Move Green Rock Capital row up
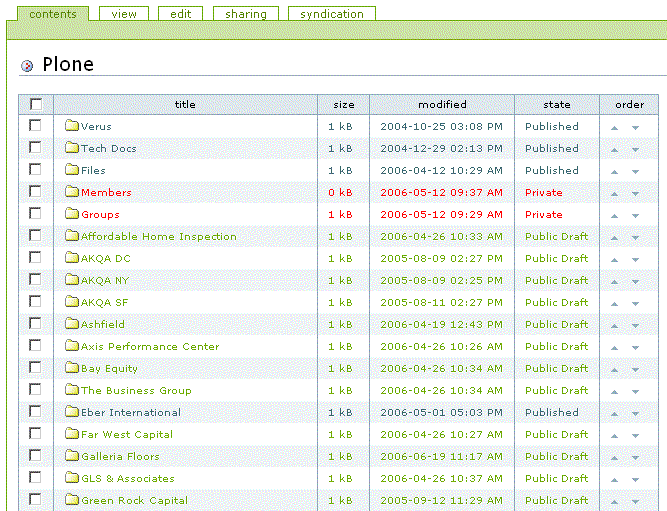The height and width of the screenshot is (511, 667). pyautogui.click(x=614, y=501)
